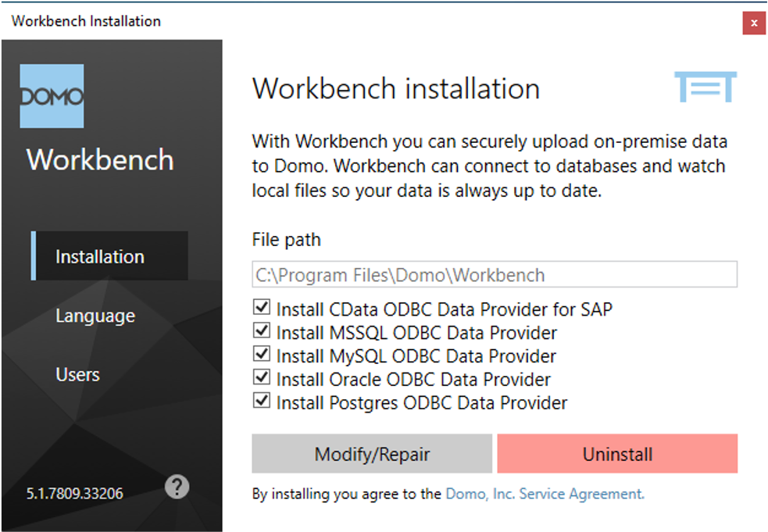The height and width of the screenshot is (532, 768).
Task: Click the Modify/Repair button
Action: pyautogui.click(x=371, y=454)
